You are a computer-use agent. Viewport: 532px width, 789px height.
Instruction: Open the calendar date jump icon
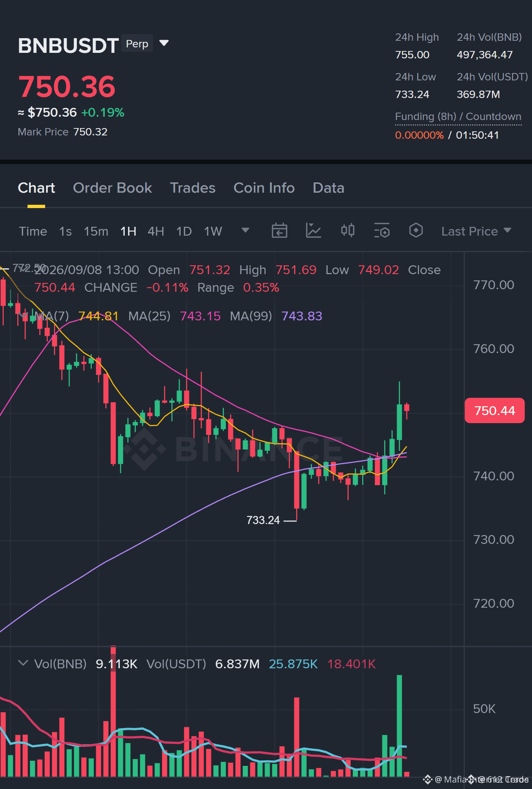click(279, 231)
